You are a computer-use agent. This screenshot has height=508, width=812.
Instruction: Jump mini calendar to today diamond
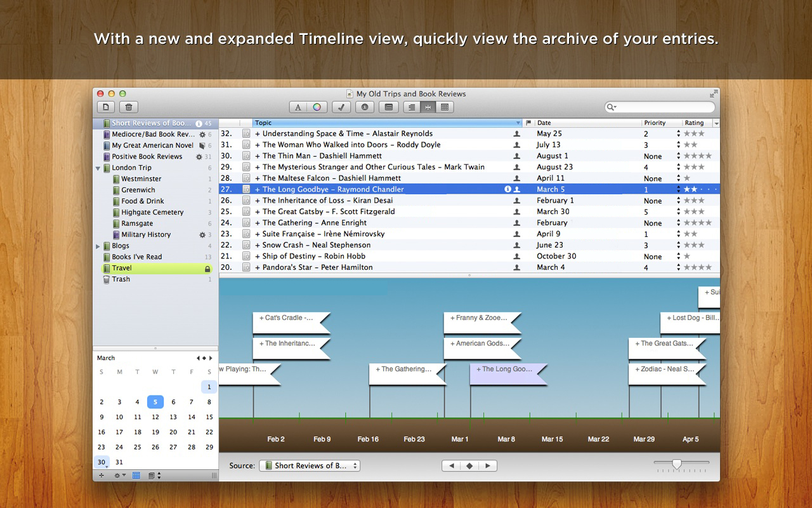click(x=204, y=358)
